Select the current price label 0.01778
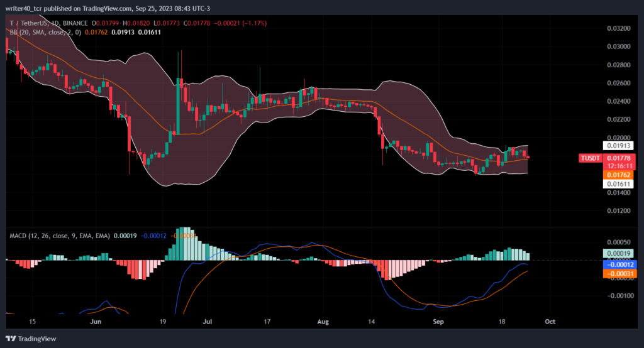The width and height of the screenshot is (644, 348). [619, 158]
